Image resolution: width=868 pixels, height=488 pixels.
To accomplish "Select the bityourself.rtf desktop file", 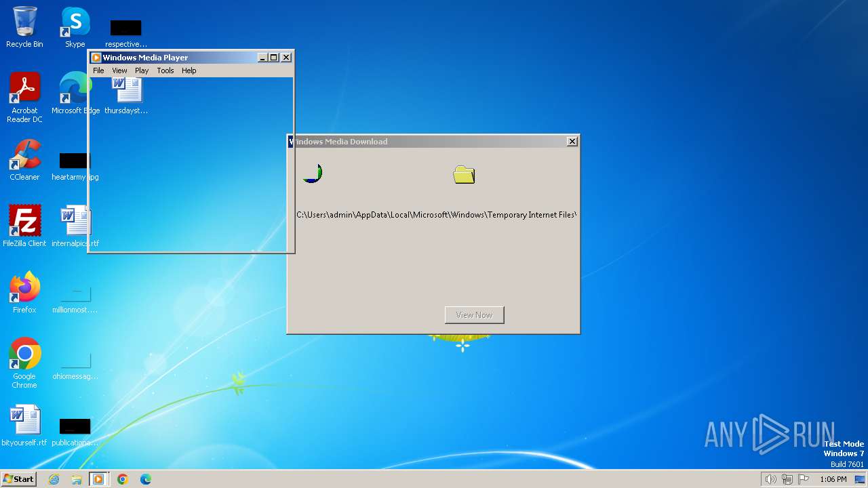I will point(24,426).
